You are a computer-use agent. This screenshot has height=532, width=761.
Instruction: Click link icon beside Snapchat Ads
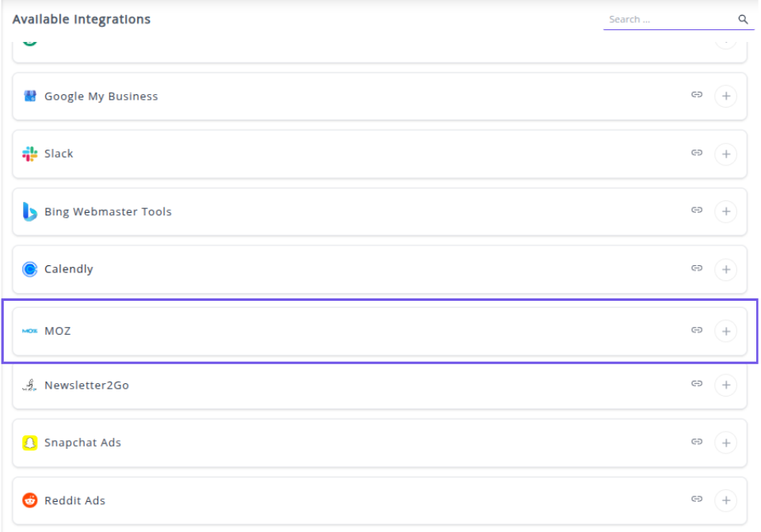tap(697, 442)
